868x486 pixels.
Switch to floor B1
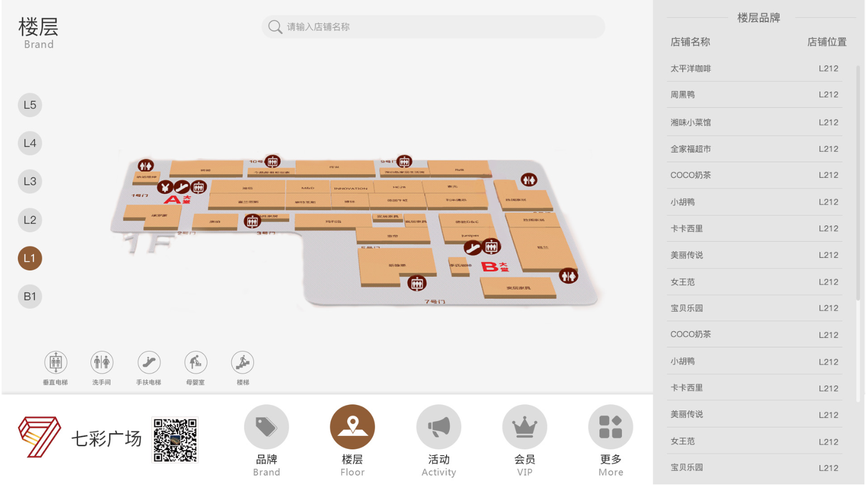pos(30,297)
